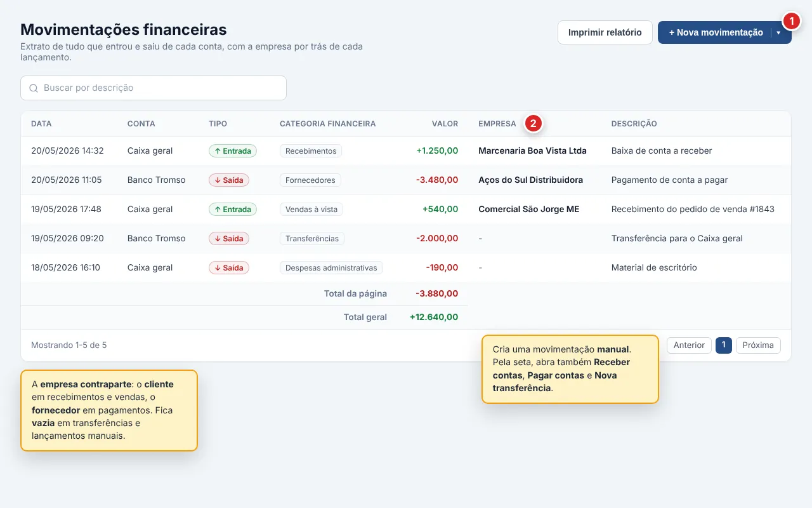The height and width of the screenshot is (508, 812).
Task: Click the CONTA column header
Action: 141,124
